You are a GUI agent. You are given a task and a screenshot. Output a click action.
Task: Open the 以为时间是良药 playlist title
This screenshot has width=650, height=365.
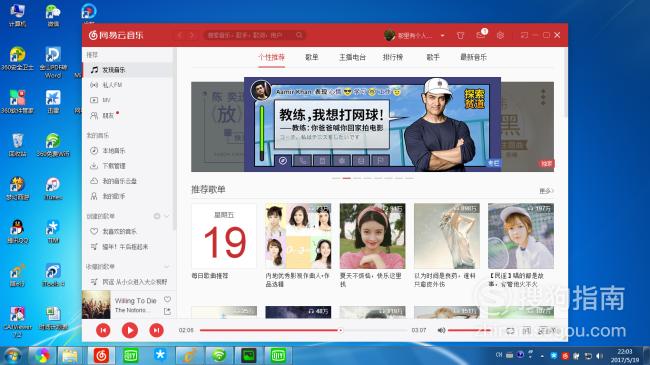[x=445, y=280]
